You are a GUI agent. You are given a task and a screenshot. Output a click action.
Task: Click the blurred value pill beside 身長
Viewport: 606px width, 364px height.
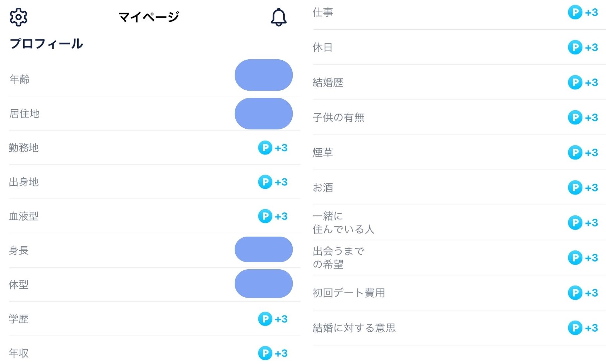point(263,249)
